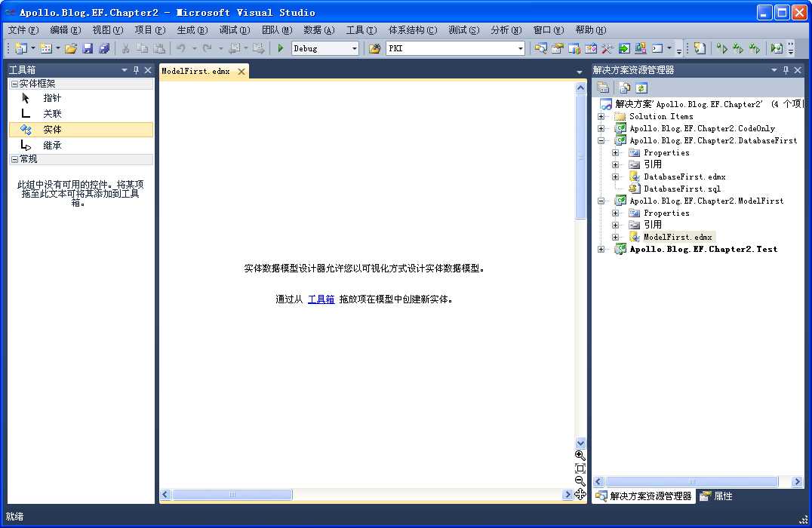Open the PKI find combo box dropdown
812x528 pixels.
tap(521, 48)
